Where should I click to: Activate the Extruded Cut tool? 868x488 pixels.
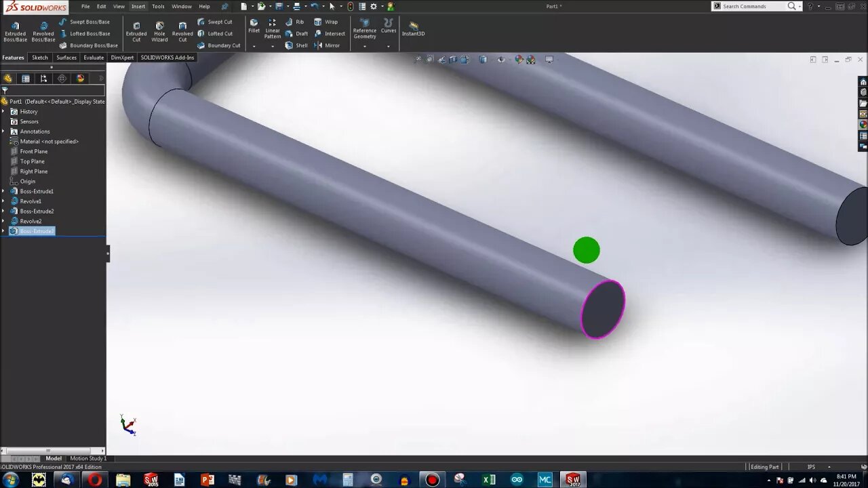pyautogui.click(x=136, y=31)
